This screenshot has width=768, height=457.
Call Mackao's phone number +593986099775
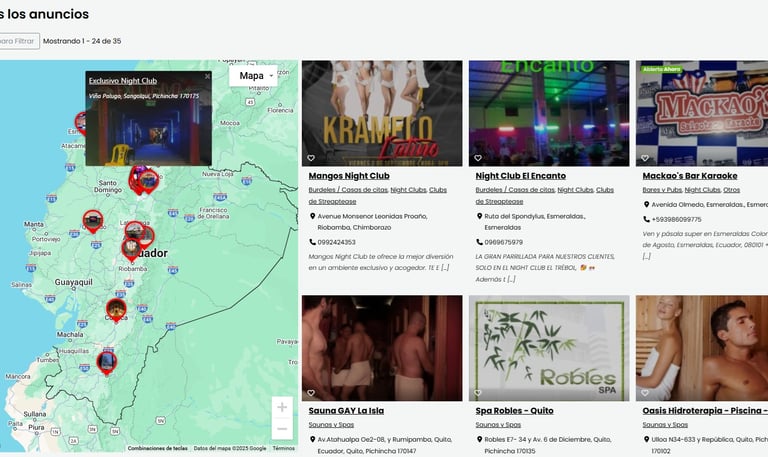coord(676,219)
